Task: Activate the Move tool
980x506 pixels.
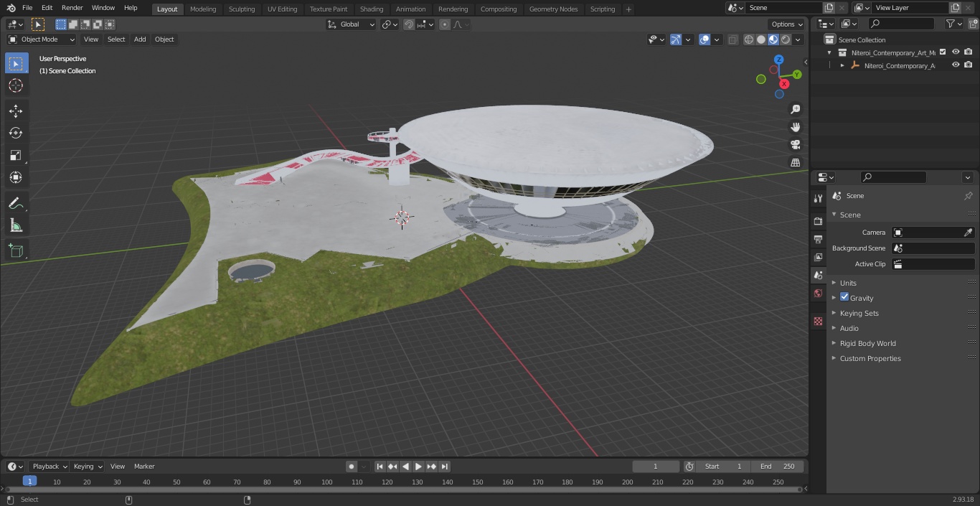Action: click(16, 111)
